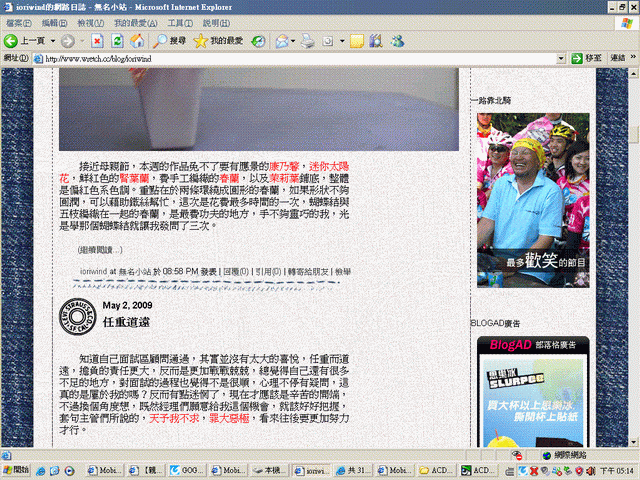This screenshot has height=480, width=640.
Task: Open the Windows Start (開始) button
Action: point(17,469)
